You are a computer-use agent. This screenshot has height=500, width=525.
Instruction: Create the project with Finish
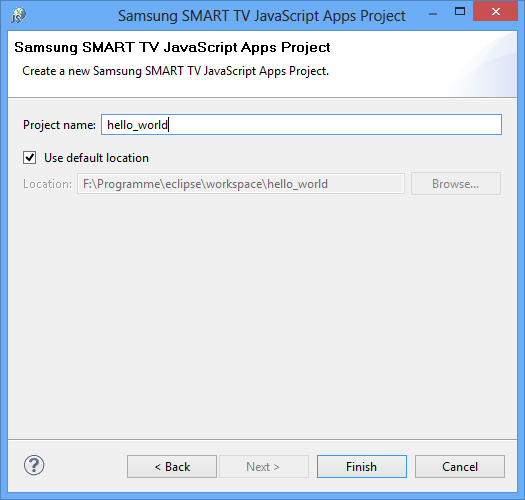coord(362,467)
